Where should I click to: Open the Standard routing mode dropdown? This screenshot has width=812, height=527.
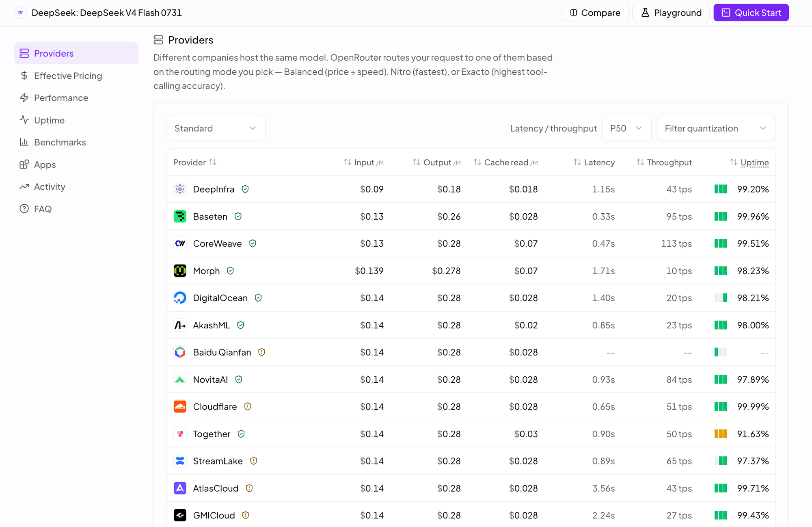216,128
